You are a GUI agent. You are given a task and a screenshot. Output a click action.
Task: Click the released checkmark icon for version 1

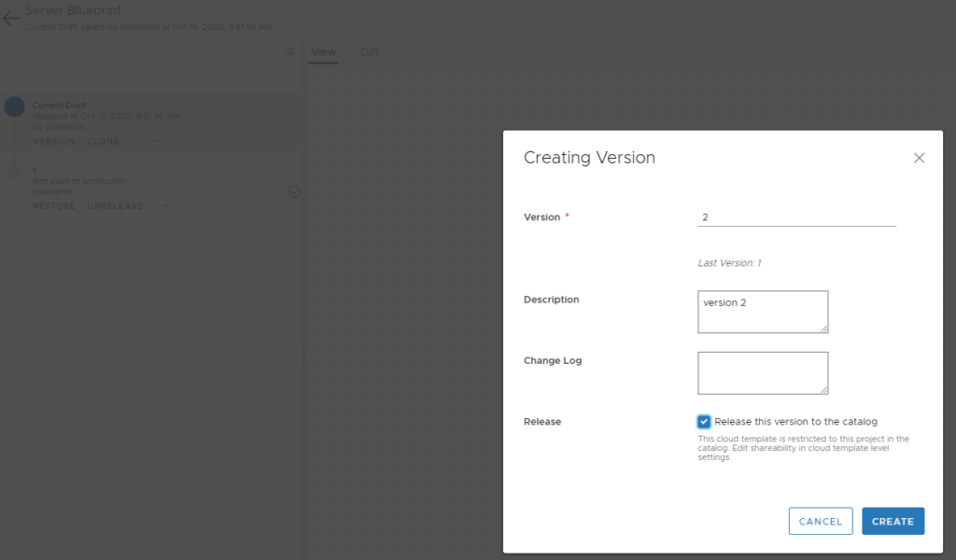[x=294, y=191]
